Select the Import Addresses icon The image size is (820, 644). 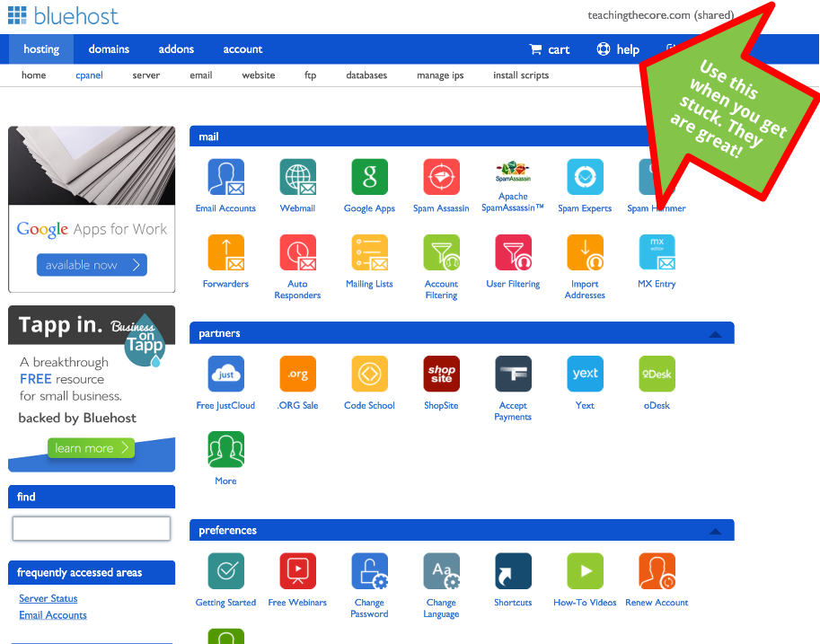[x=585, y=252]
